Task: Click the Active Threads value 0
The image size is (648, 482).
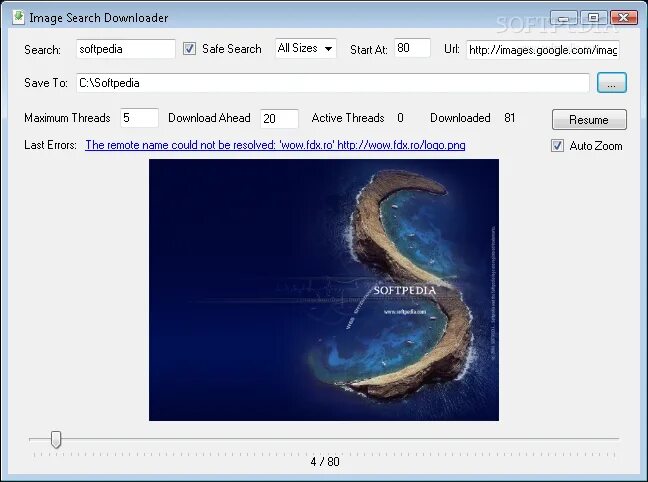Action: 400,118
